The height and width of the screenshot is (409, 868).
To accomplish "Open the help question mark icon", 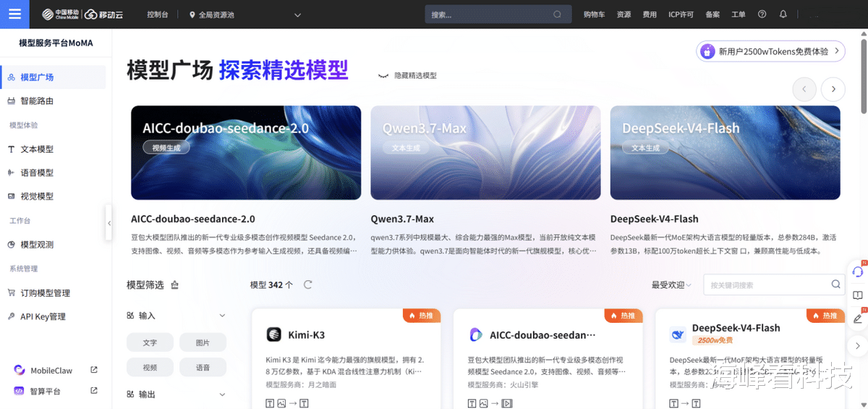I will pos(762,14).
